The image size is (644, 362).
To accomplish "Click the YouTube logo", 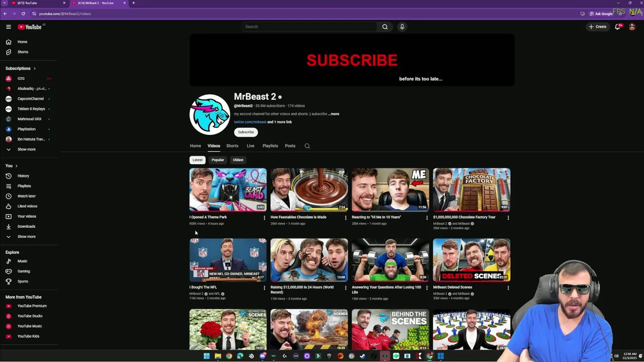I will (30, 27).
